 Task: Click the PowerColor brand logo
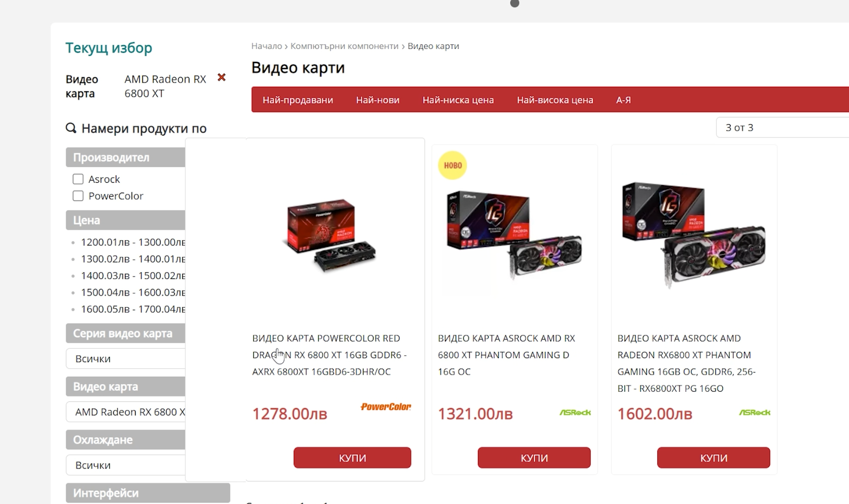pyautogui.click(x=386, y=406)
